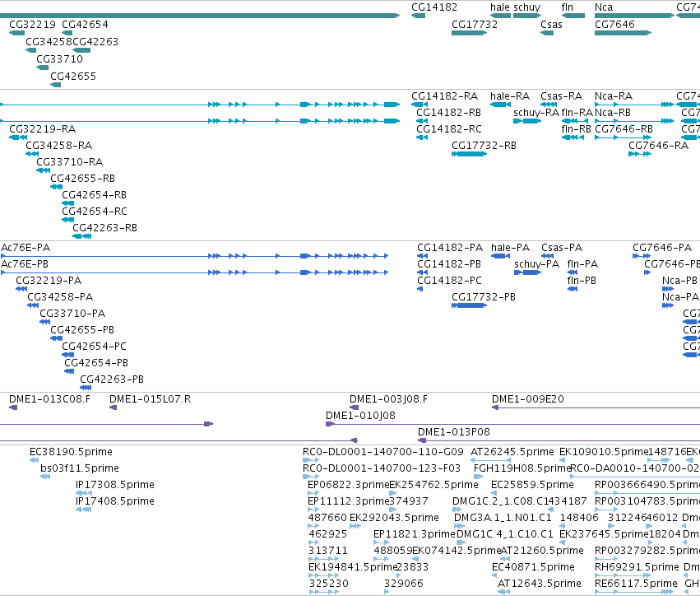Click the bs03f11.5prime EST label
700x596 pixels.
pos(80,468)
